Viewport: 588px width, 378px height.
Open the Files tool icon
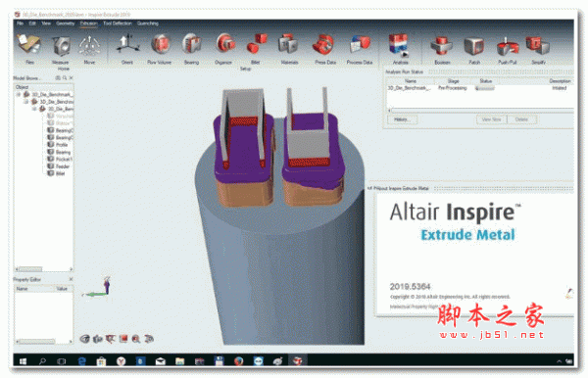[28, 44]
